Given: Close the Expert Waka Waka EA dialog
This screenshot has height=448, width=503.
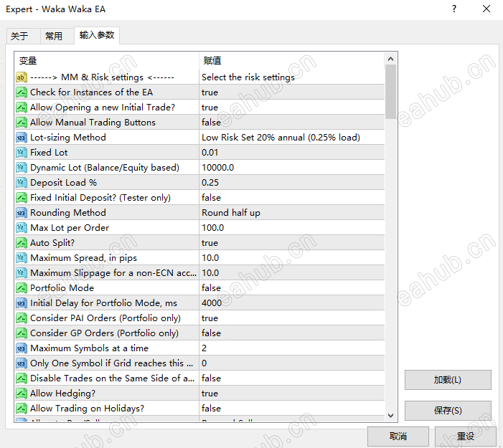Looking at the screenshot, I should pos(486,9).
